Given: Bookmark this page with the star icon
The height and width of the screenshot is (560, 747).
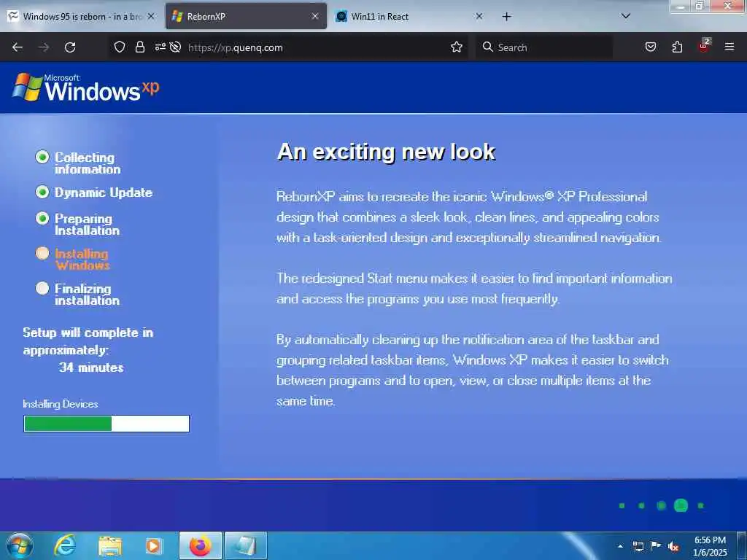Looking at the screenshot, I should point(457,47).
